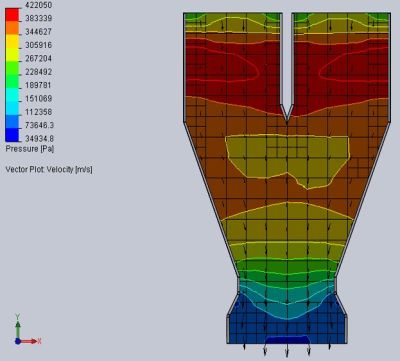400x361 pixels.
Task: Click the Pressure [Pa] legend title
Action: tap(30, 149)
